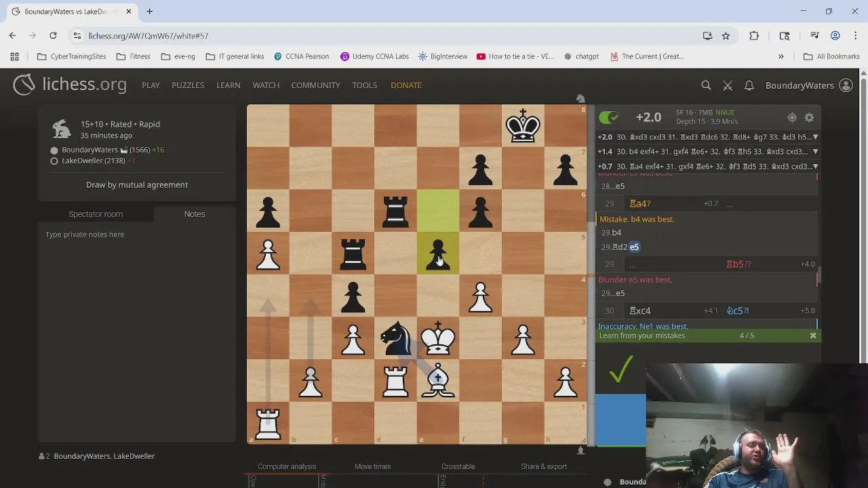Viewport: 868px width, 488px height.
Task: Open the Crosstable tab
Action: (x=458, y=466)
